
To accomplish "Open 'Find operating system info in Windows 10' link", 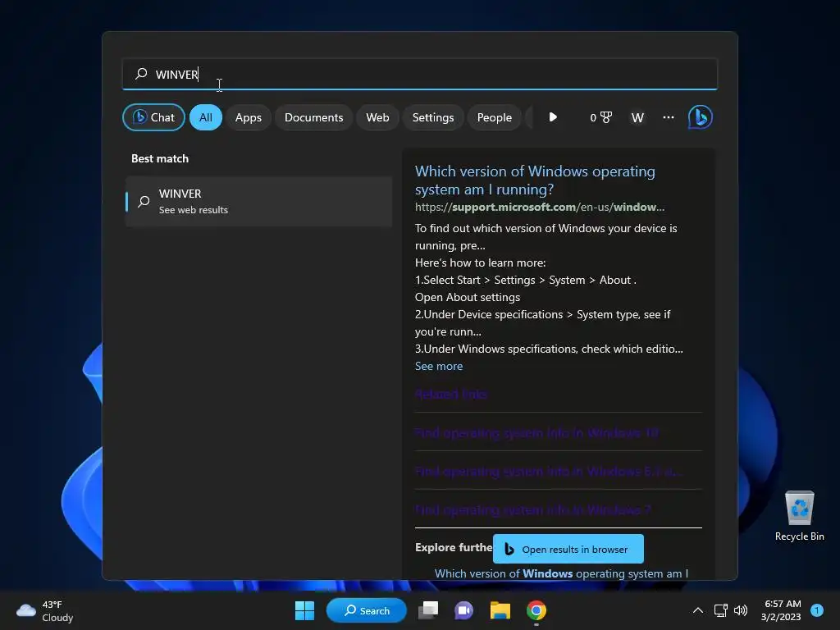I will [536, 432].
